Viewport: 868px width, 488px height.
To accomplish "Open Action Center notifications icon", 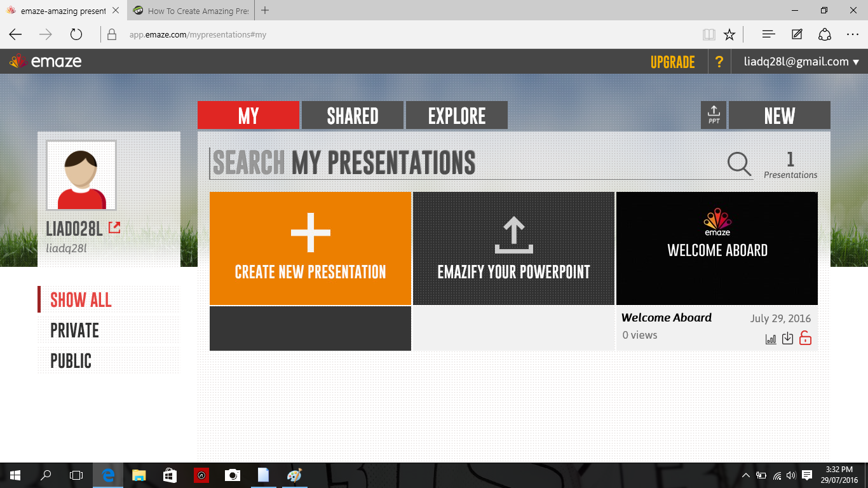I will pyautogui.click(x=807, y=475).
